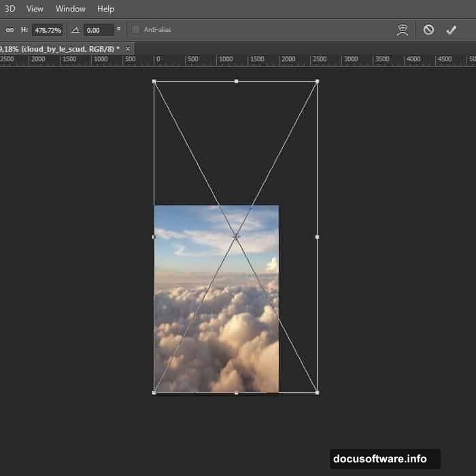
Task: Open the Help menu
Action: tap(105, 9)
